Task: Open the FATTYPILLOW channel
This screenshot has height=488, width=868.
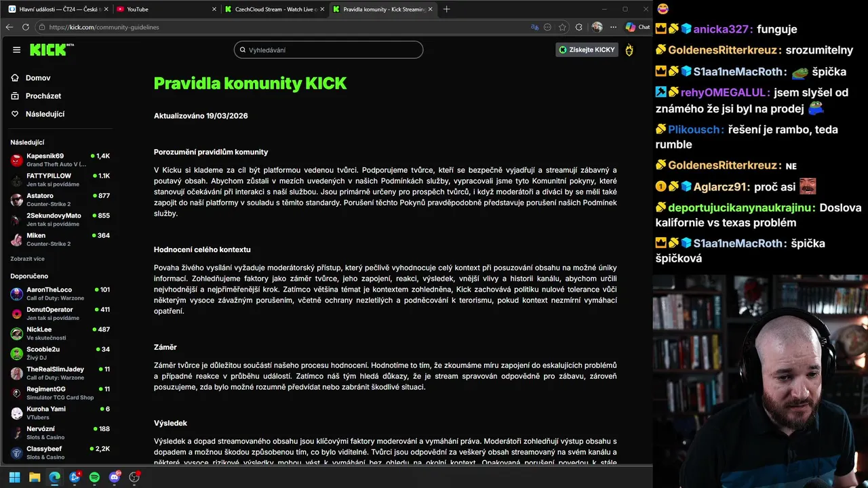Action: point(60,180)
